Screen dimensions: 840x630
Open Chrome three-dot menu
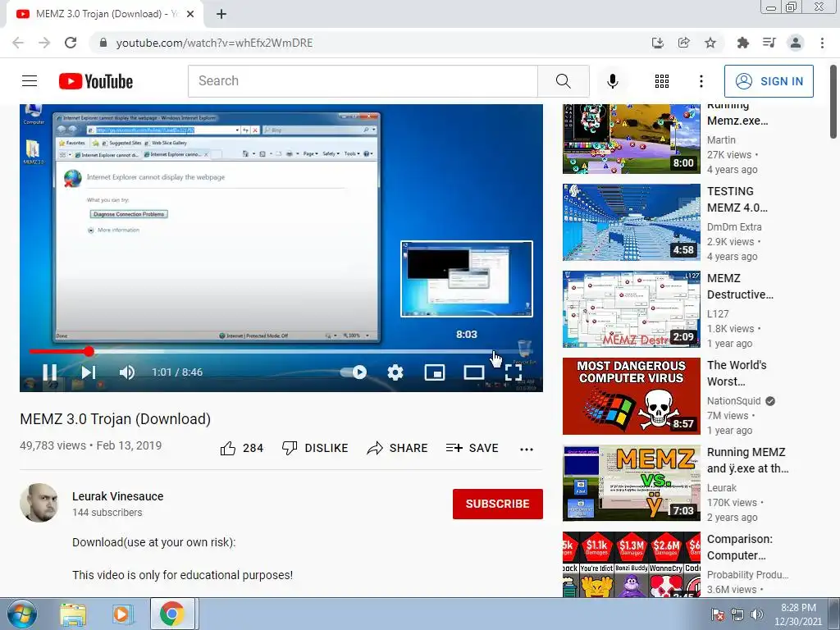(x=822, y=43)
